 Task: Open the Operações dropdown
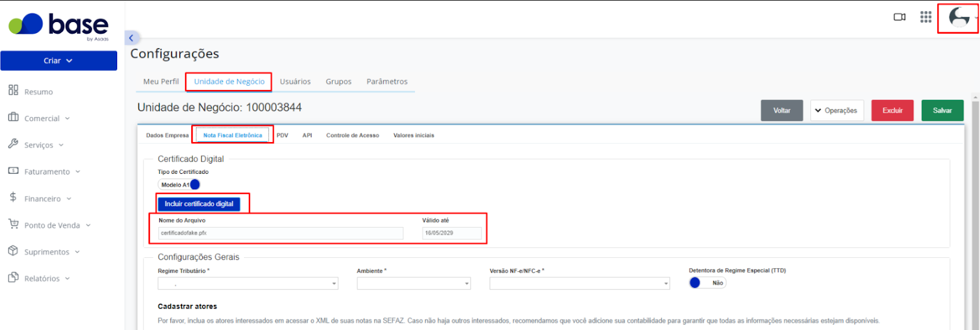[x=837, y=110]
